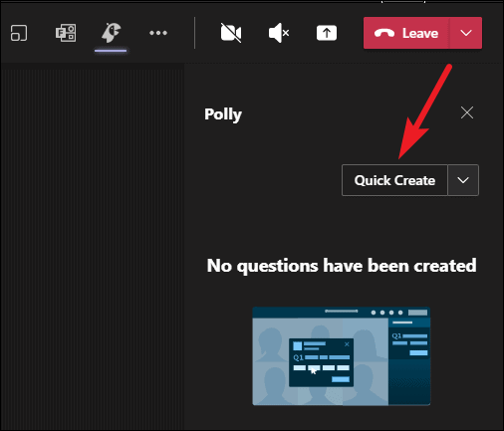This screenshot has width=504, height=431.
Task: Expand the Quick Create dropdown chevron
Action: [463, 180]
